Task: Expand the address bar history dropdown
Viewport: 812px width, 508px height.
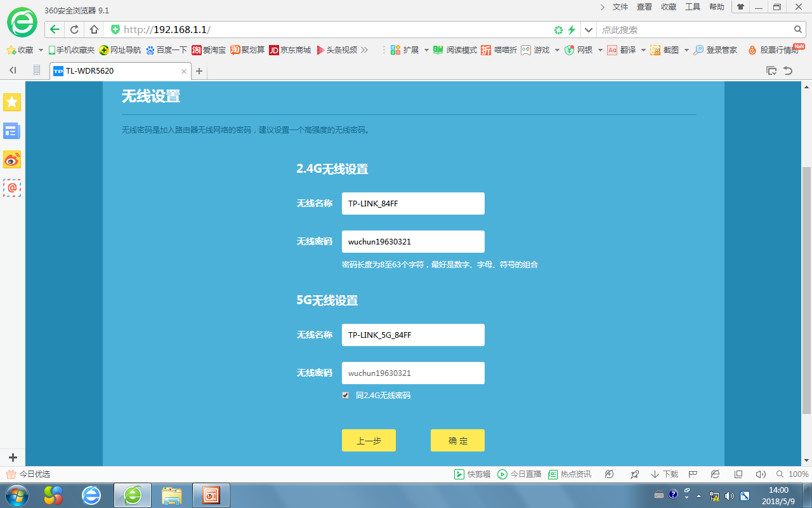Action: (x=588, y=30)
